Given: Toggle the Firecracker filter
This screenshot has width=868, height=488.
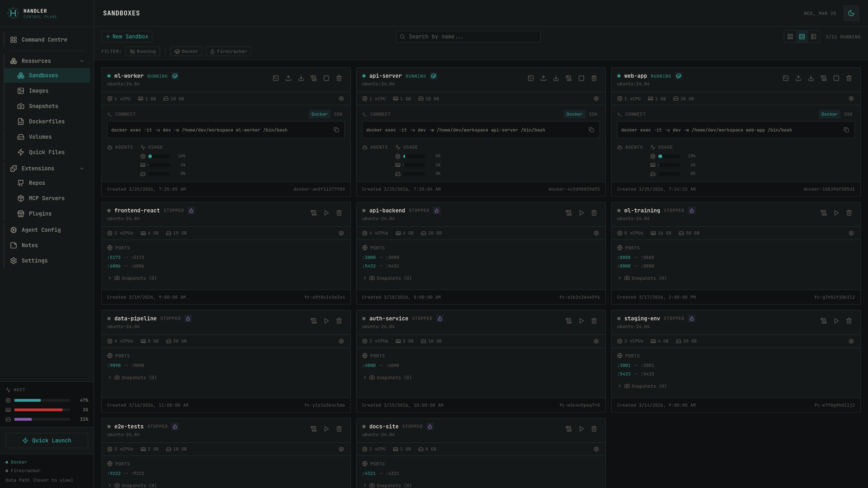Looking at the screenshot, I should (x=228, y=51).
